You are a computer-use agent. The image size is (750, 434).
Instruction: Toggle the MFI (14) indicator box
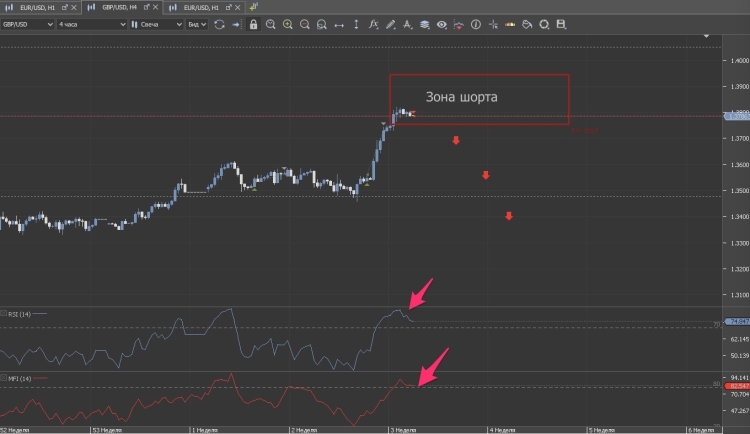coord(3,378)
